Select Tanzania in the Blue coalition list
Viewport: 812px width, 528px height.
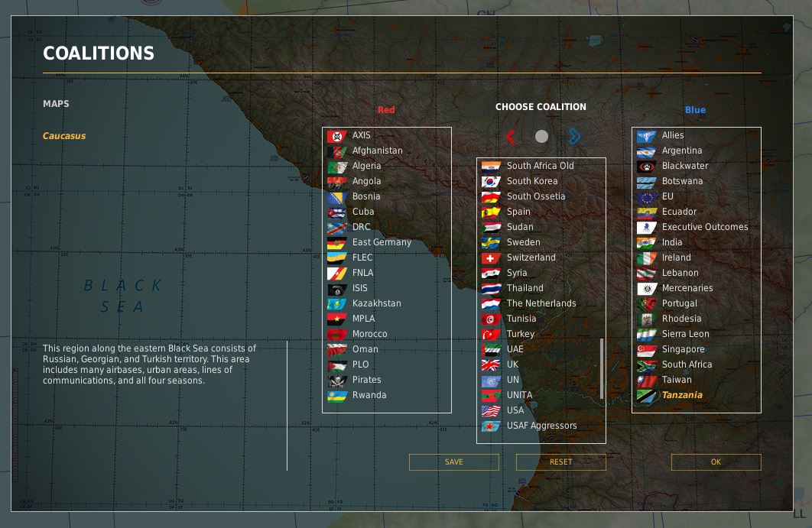point(681,395)
